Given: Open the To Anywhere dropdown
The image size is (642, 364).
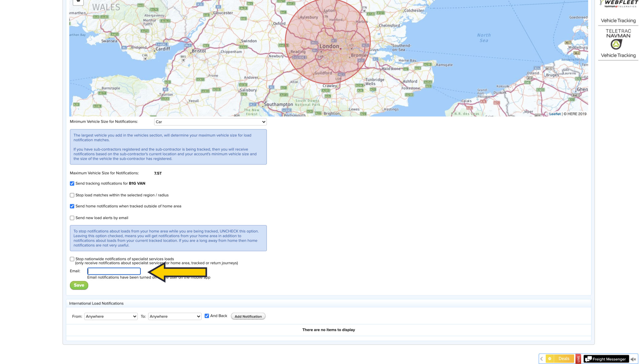Looking at the screenshot, I should point(175,317).
